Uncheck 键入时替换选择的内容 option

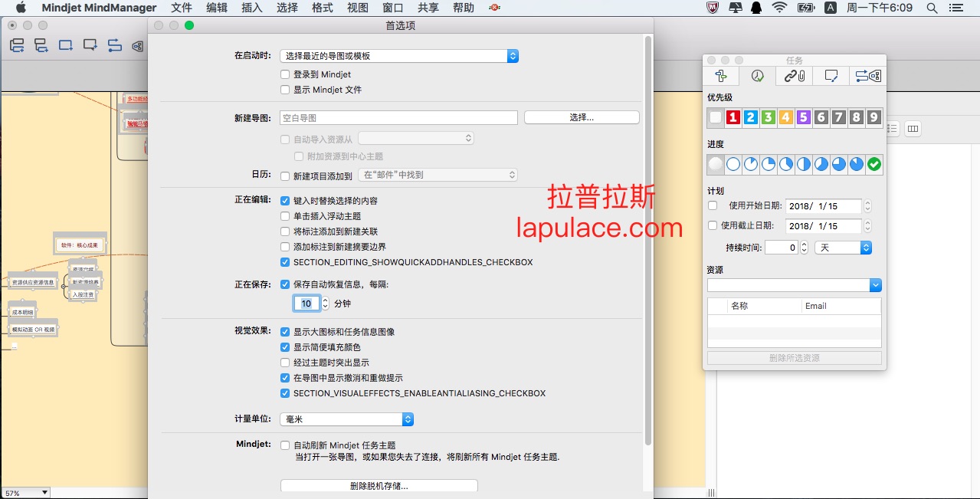coord(285,201)
